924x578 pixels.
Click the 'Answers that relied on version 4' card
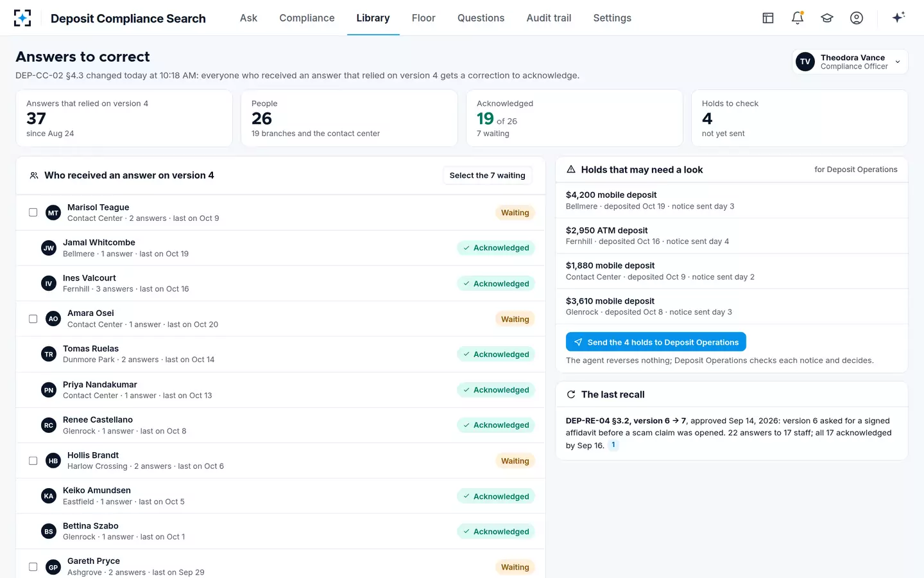[x=124, y=118]
